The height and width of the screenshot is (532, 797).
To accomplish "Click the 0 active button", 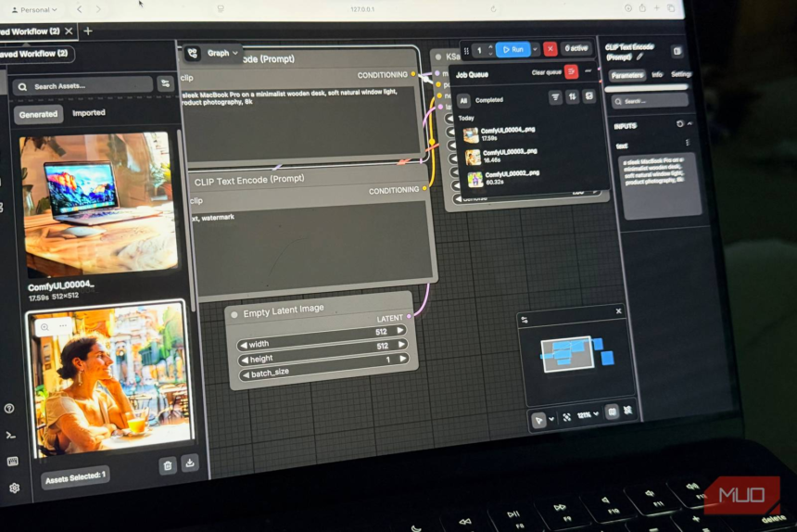I will tap(576, 48).
